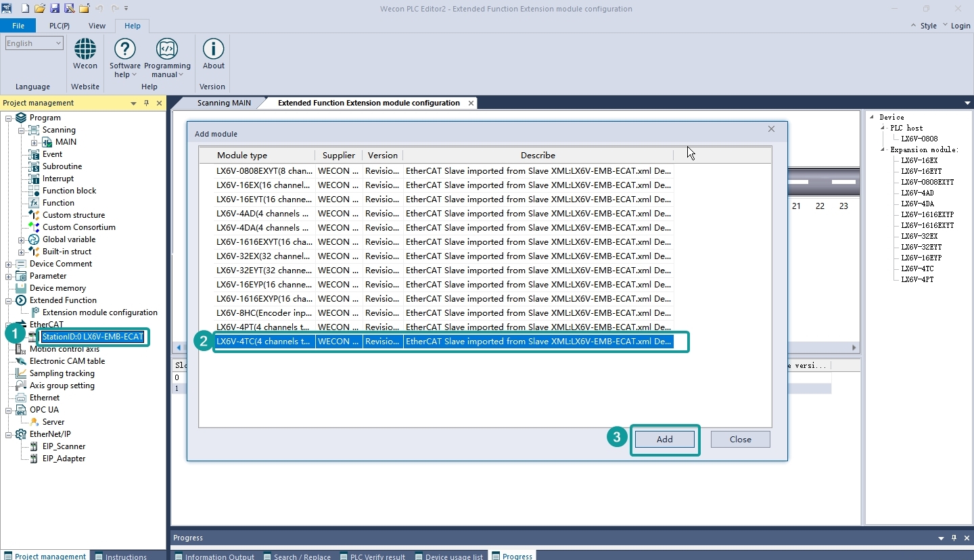Screen dimensions: 974x560
Task: Switch to the PLC(P) ribbon tab
Action: click(x=60, y=26)
